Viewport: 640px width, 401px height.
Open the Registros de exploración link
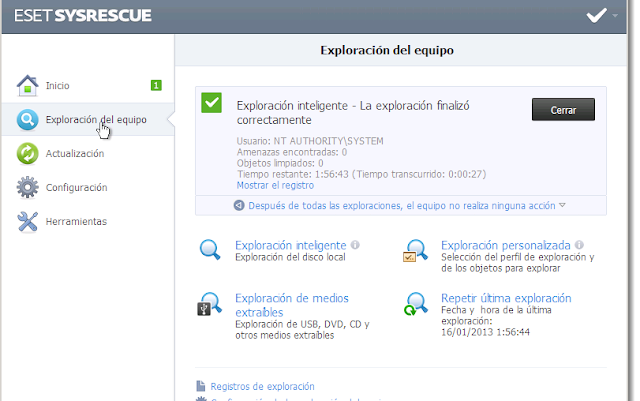[x=262, y=386]
